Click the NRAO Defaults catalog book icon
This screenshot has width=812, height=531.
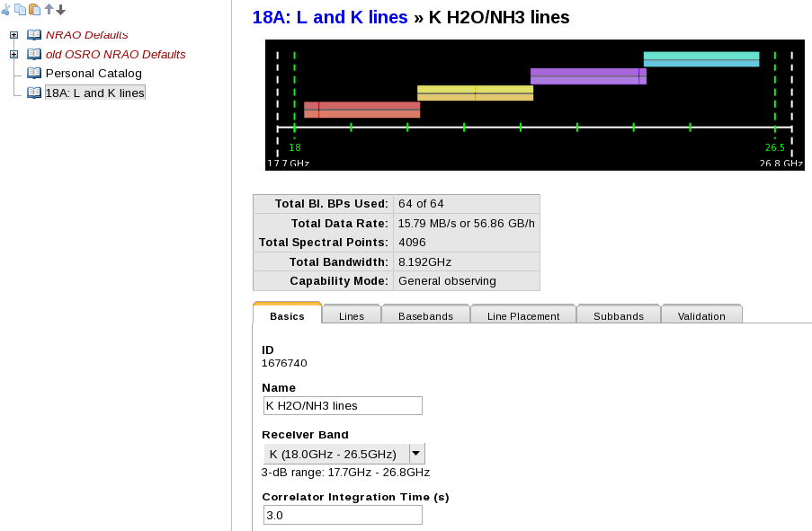pyautogui.click(x=34, y=35)
